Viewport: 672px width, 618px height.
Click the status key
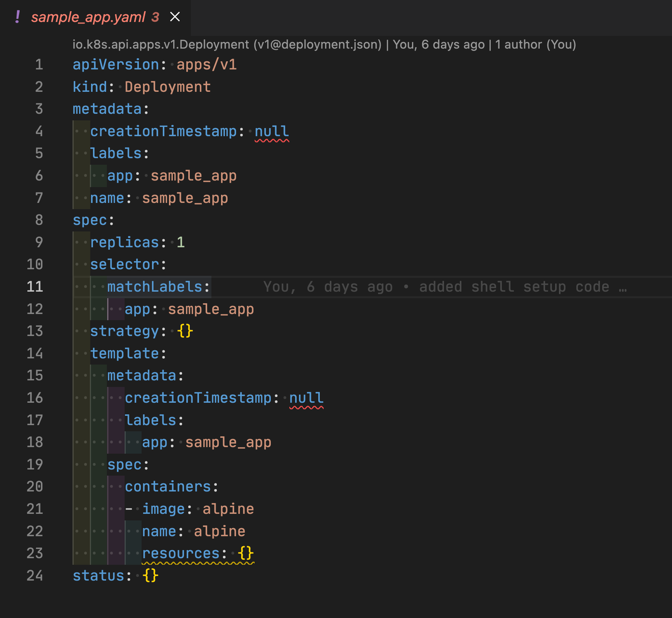(x=98, y=576)
